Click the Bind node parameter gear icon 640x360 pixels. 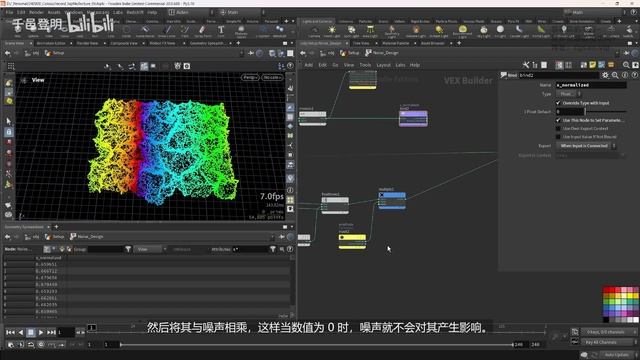click(x=605, y=75)
